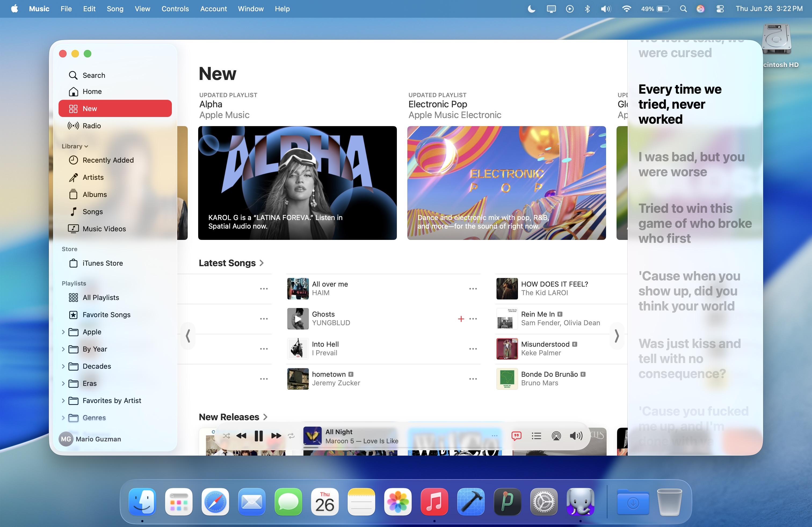Expand the Genres playlist folder
The image size is (812, 527).
(63, 418)
